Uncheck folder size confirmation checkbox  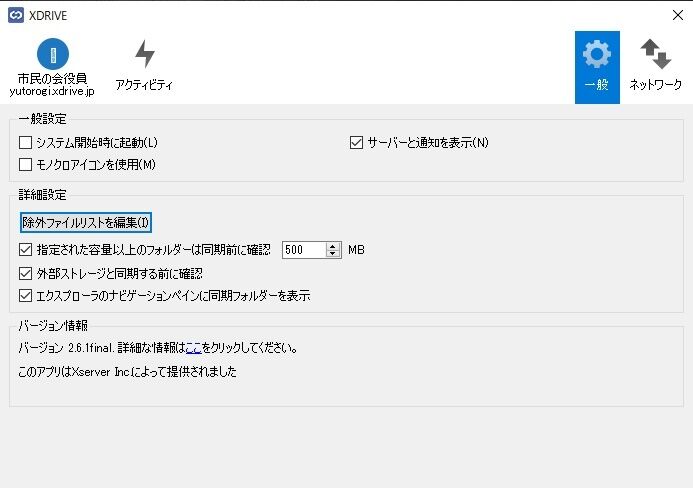(26, 250)
